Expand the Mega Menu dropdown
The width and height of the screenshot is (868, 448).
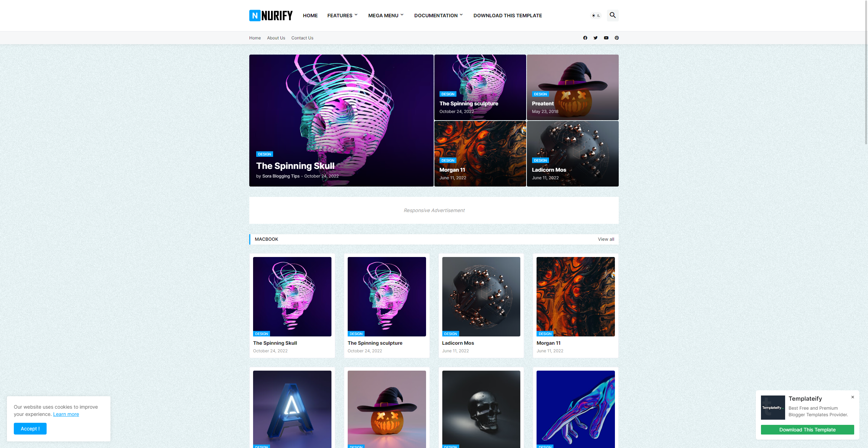click(x=385, y=16)
